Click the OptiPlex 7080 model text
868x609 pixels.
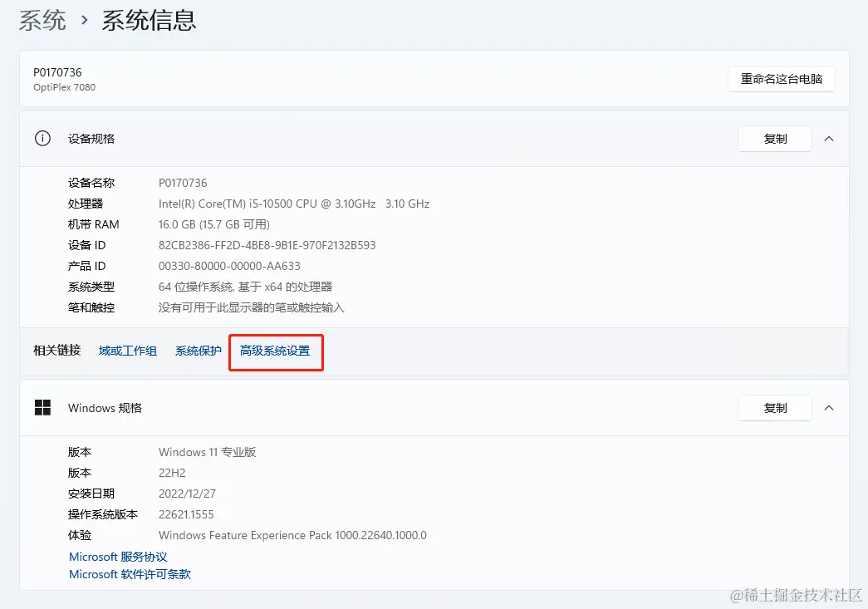(x=64, y=87)
